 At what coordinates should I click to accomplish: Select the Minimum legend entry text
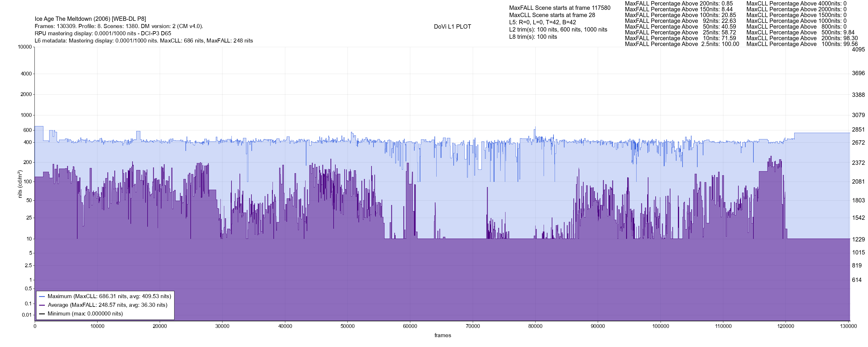pos(85,314)
